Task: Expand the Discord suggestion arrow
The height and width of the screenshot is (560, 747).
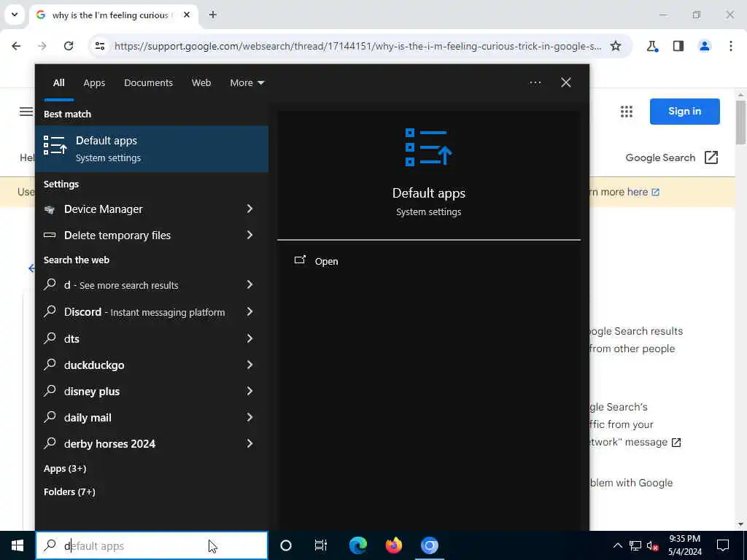Action: pyautogui.click(x=249, y=312)
